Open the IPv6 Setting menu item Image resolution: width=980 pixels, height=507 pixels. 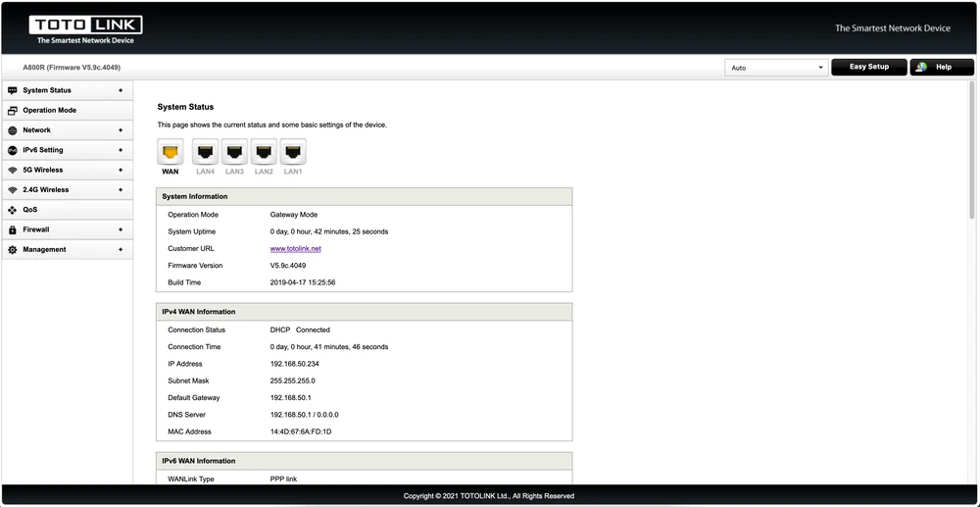(68, 150)
